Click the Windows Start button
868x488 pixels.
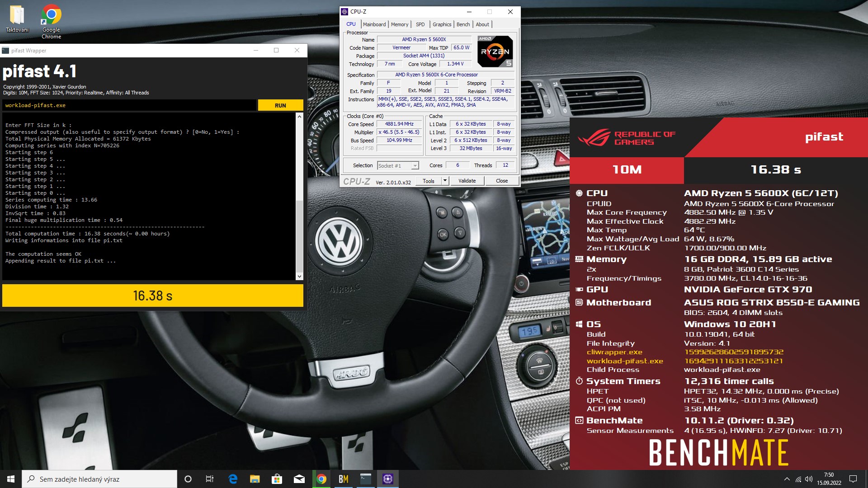pos(11,479)
